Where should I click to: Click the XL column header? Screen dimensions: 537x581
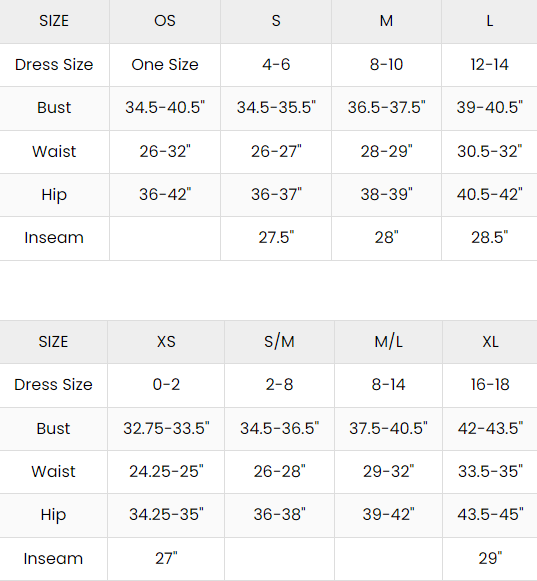490,342
